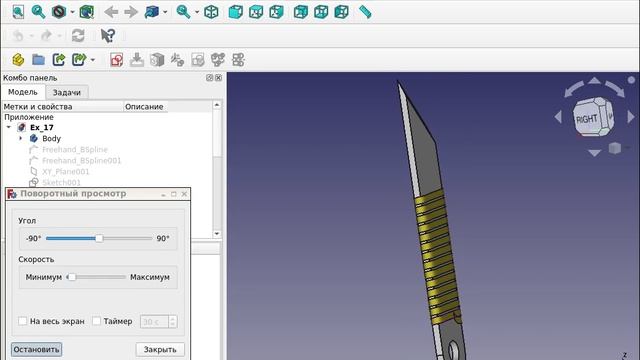Click the grey sub-shape binder icon
640x360 pixels.
177,60
